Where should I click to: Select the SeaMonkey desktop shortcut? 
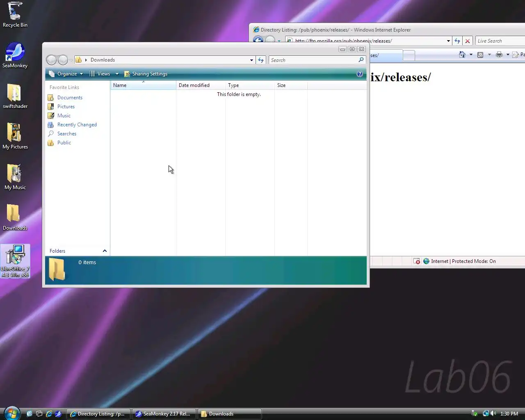(x=15, y=55)
